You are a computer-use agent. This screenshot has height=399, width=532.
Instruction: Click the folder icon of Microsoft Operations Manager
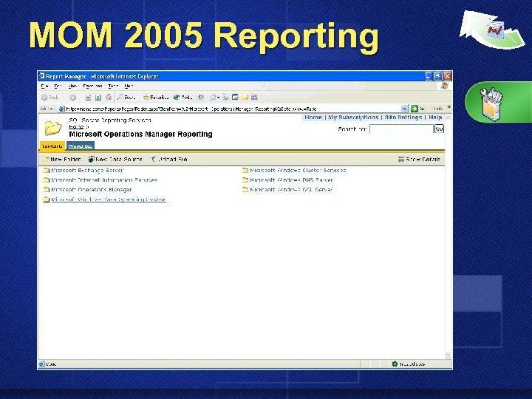coord(47,190)
